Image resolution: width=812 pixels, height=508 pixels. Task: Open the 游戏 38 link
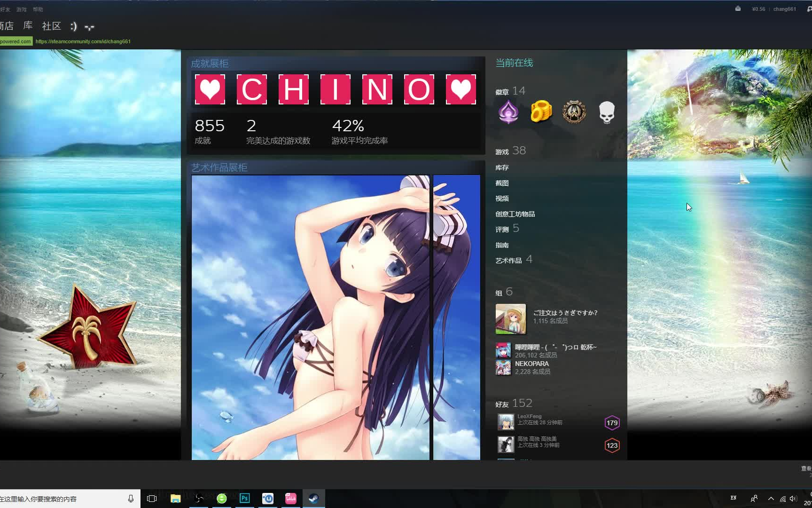pyautogui.click(x=510, y=151)
